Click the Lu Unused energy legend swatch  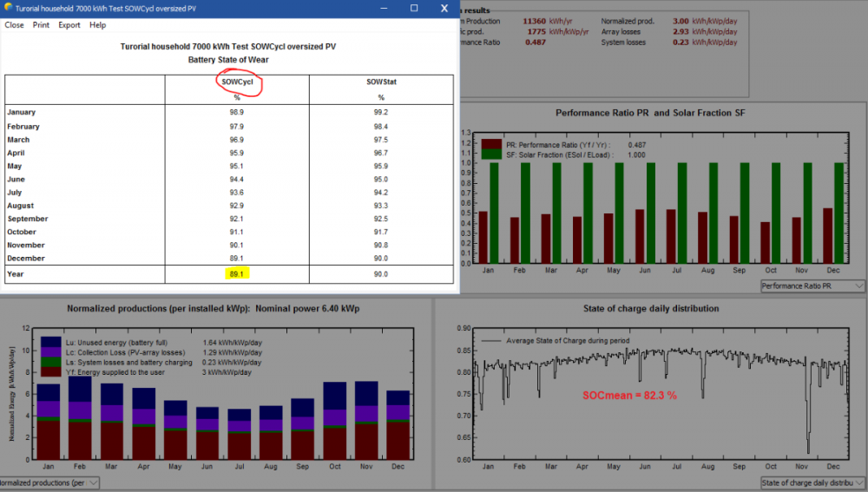tap(50, 342)
